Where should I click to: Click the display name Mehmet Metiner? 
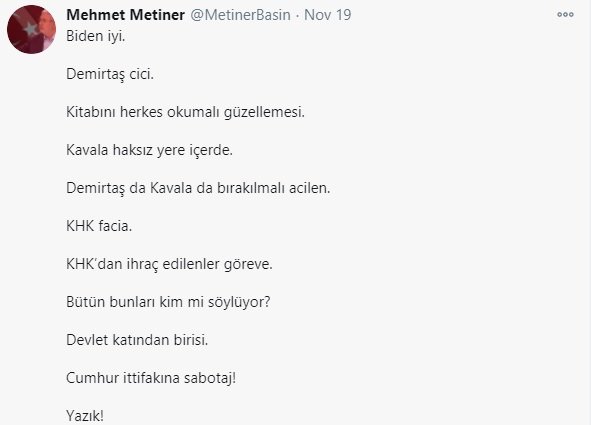point(126,15)
